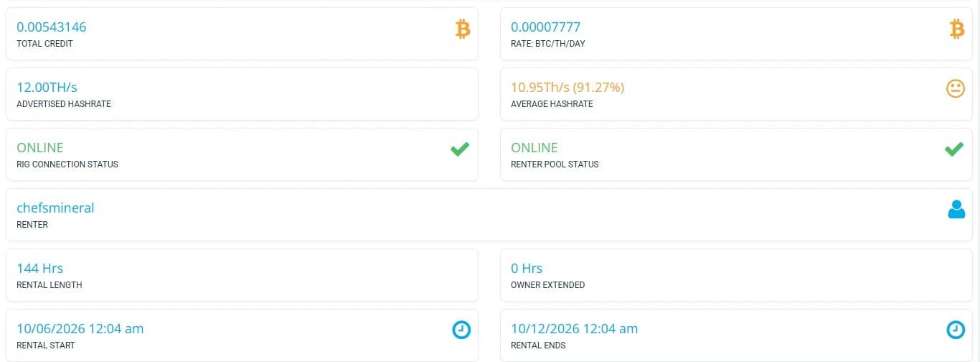980x362 pixels.
Task: Click the ADVERTISED HASHRATE label
Action: pyautogui.click(x=64, y=103)
